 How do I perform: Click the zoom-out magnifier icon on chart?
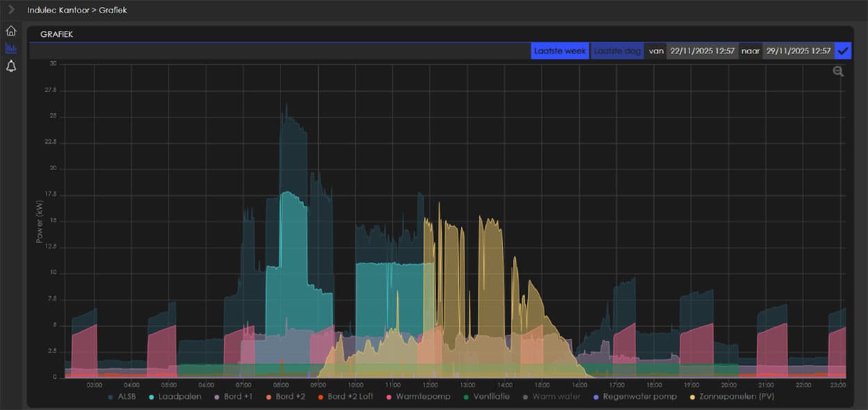tap(838, 71)
